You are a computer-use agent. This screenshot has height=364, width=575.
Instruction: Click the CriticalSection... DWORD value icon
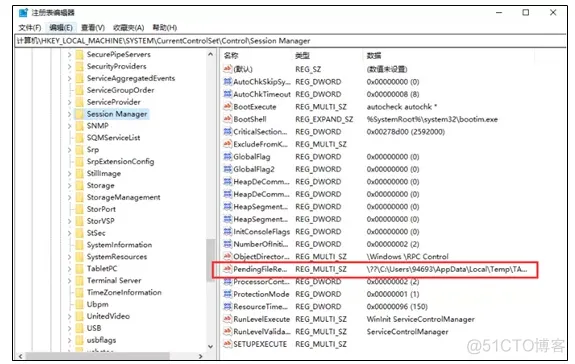pyautogui.click(x=228, y=132)
